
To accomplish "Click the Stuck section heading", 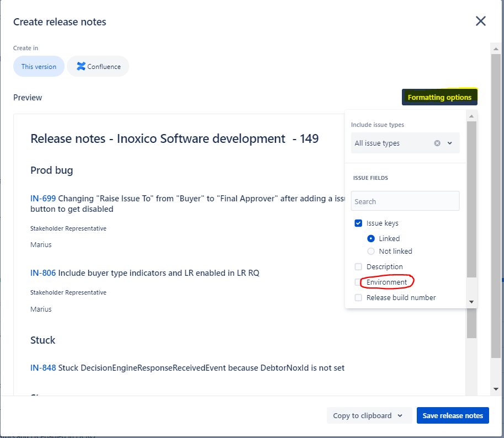I will 43,340.
